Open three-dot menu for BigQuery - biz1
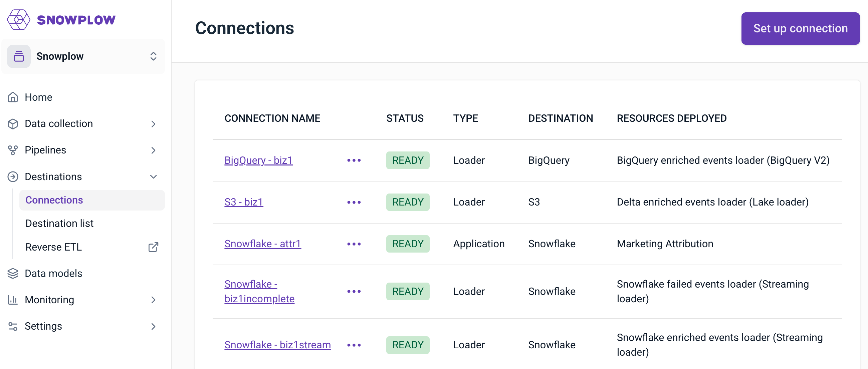The width and height of the screenshot is (868, 369). pyautogui.click(x=354, y=160)
